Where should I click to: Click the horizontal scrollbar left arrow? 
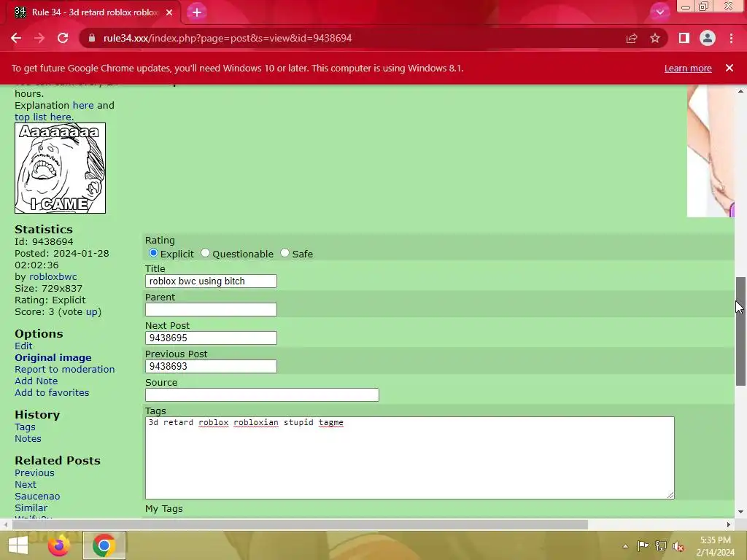click(6, 525)
